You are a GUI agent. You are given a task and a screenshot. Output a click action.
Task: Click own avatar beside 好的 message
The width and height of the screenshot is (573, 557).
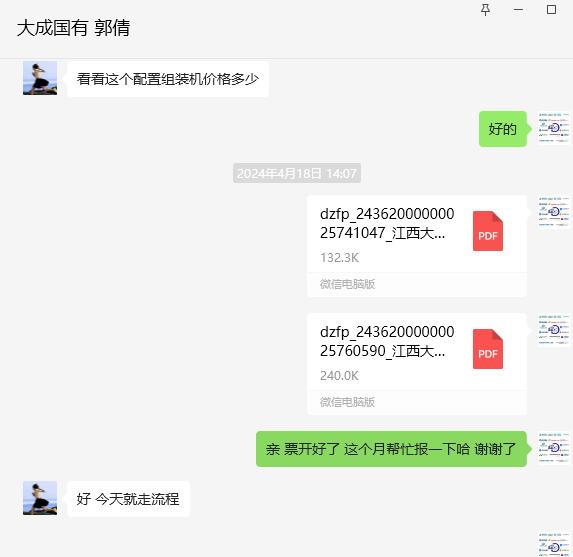tap(554, 128)
